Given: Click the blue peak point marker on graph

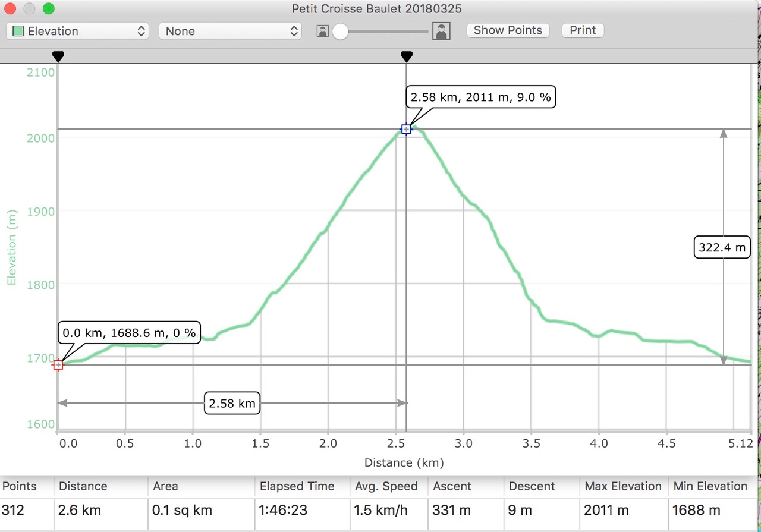Looking at the screenshot, I should [x=406, y=129].
